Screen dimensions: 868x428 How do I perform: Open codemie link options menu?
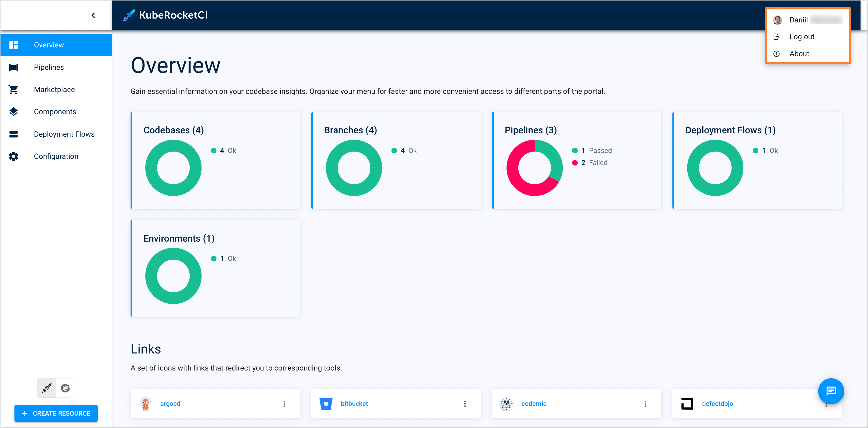coord(645,404)
